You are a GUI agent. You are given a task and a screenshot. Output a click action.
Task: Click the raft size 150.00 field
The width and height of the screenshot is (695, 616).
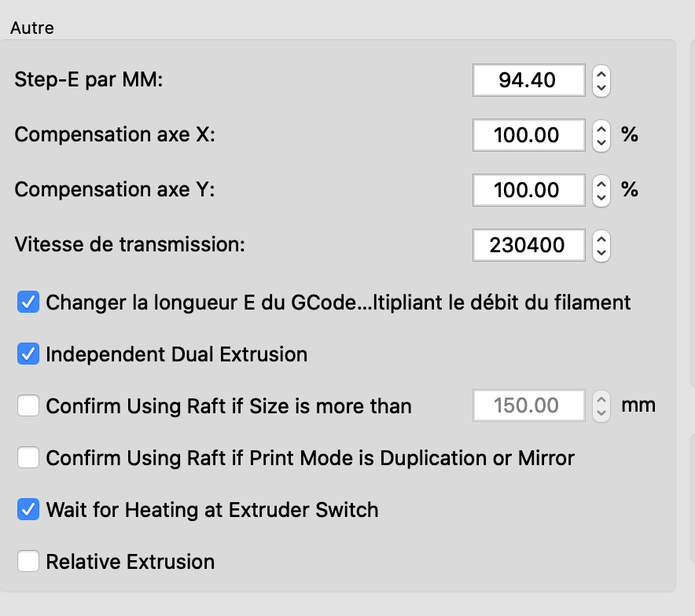point(528,406)
